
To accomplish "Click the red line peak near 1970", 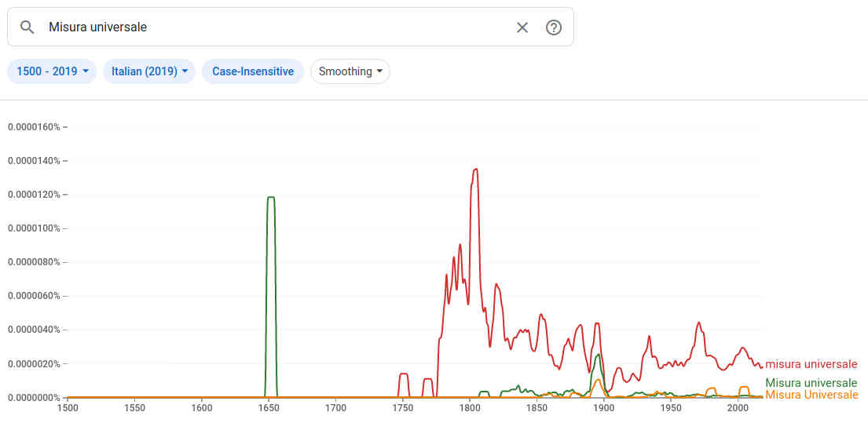I will point(698,323).
